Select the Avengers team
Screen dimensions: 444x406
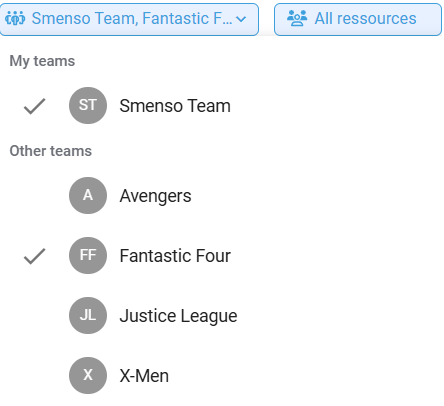pos(222,195)
